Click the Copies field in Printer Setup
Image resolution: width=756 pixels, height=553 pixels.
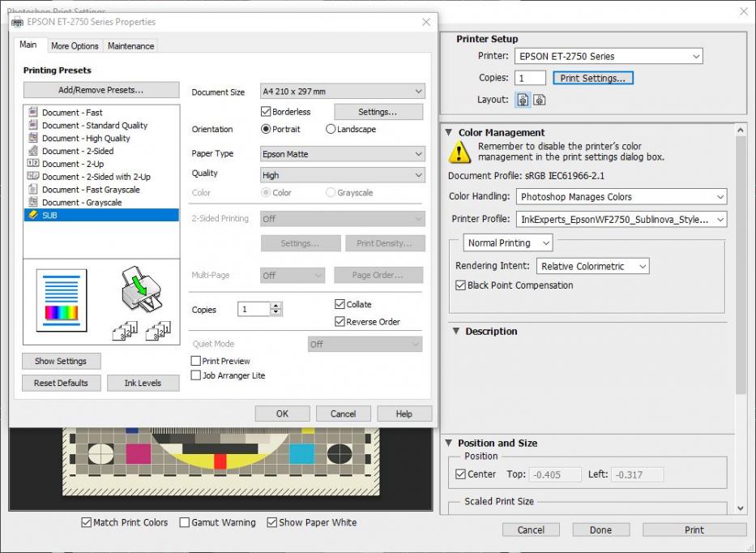click(x=530, y=78)
